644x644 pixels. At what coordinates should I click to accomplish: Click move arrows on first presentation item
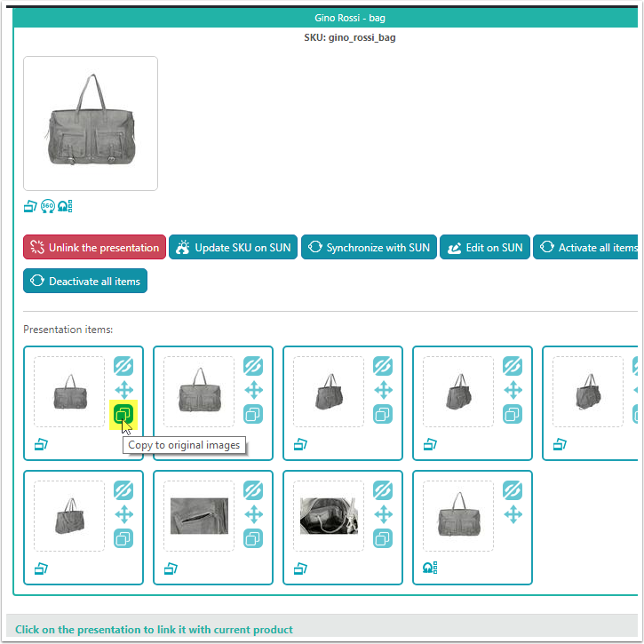coord(123,390)
